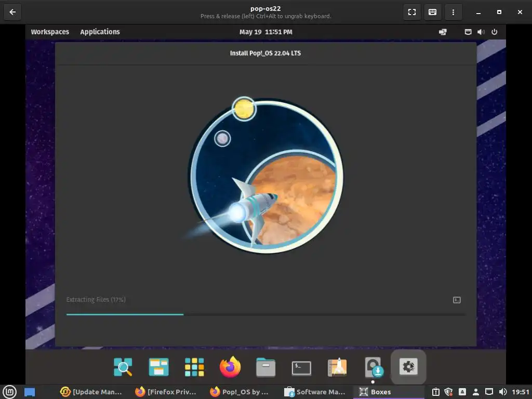Viewport: 532px width, 399px height.
Task: Click the network icon in Pop!_OS panel
Action: coord(468,32)
